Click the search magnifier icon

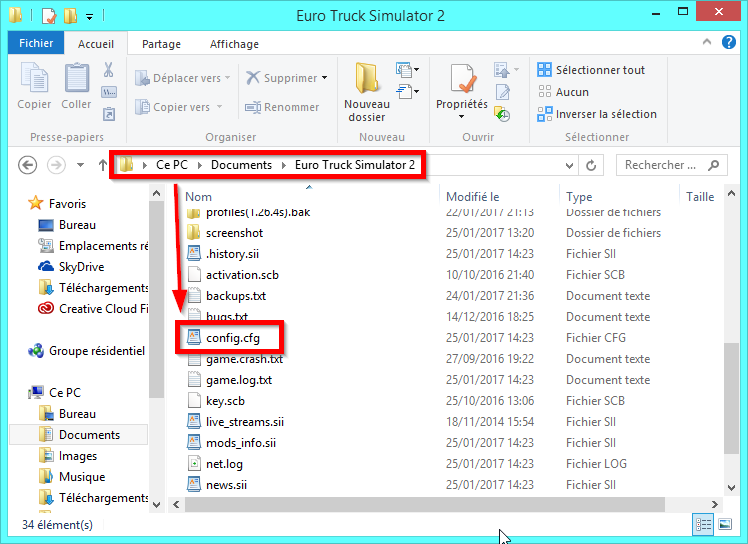tap(714, 165)
